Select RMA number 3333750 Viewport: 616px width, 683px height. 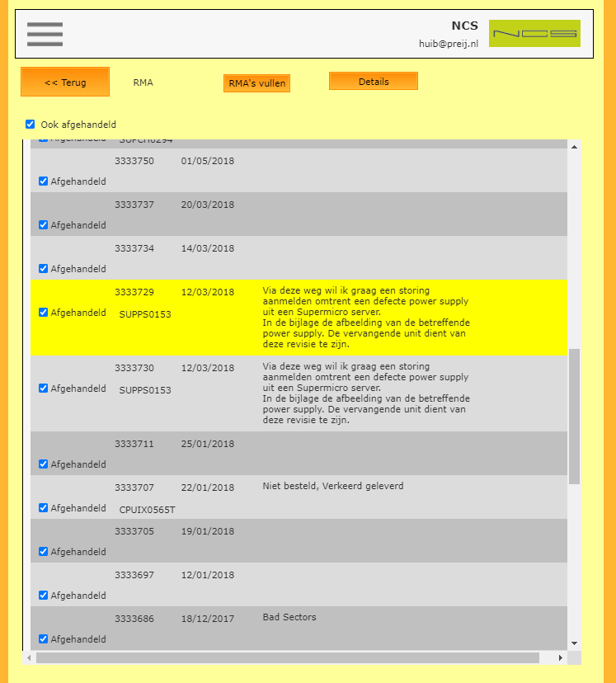[x=134, y=161]
